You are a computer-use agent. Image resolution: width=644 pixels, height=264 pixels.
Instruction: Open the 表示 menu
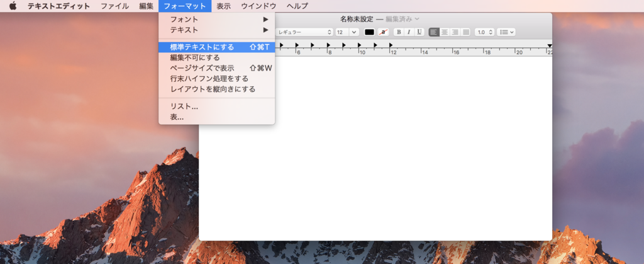pyautogui.click(x=223, y=6)
